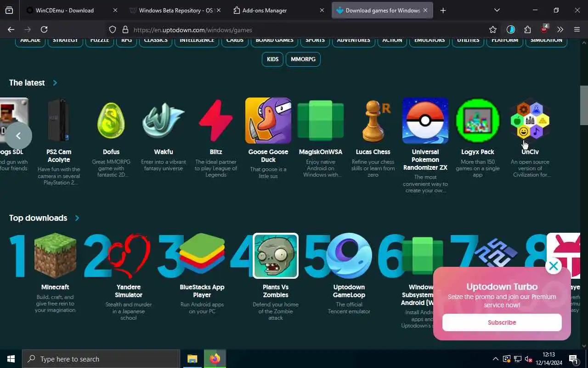
Task: Reload the current page
Action: (44, 29)
